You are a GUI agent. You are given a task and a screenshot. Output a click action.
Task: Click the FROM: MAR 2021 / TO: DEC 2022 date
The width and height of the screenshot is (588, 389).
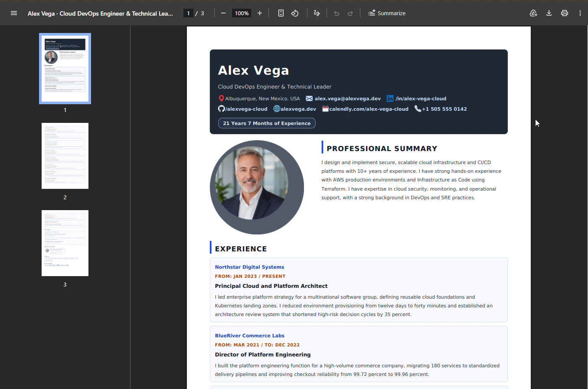point(257,345)
